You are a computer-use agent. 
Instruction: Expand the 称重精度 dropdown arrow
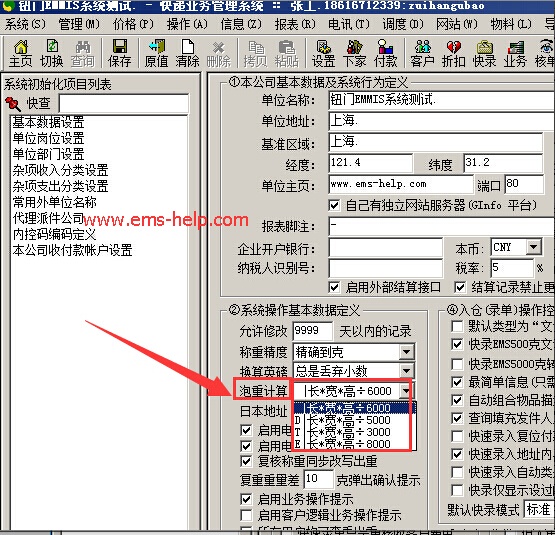pyautogui.click(x=406, y=352)
